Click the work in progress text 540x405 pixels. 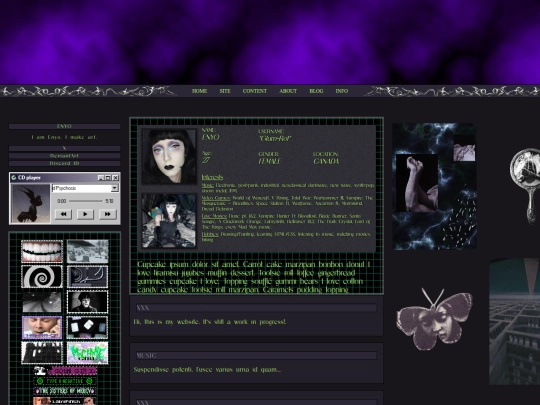[x=210, y=322]
